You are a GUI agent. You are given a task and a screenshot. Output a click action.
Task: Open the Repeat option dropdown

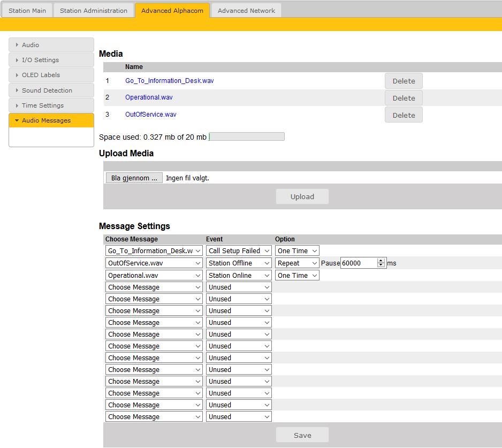click(297, 263)
